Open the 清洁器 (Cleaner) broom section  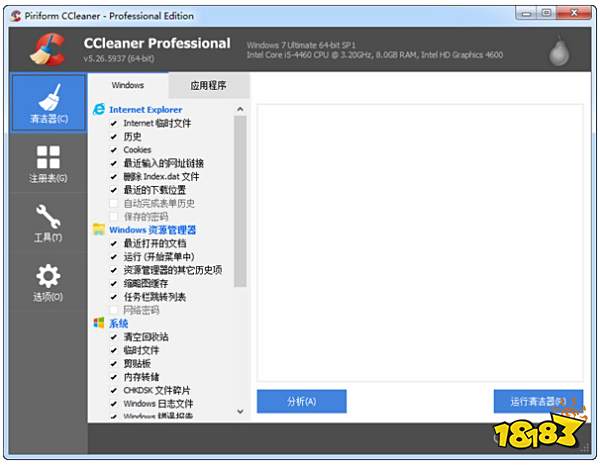point(48,105)
